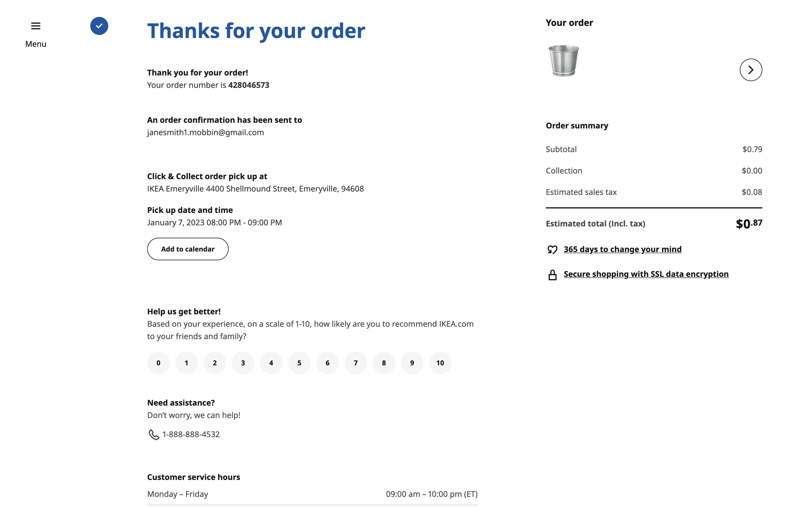Viewport: 812px width, 507px height.
Task: Select rating 7 on the recommendation scale
Action: pyautogui.click(x=356, y=363)
